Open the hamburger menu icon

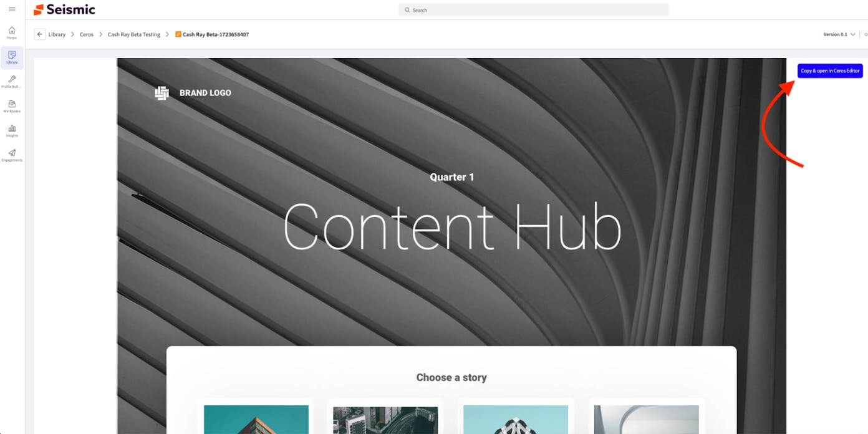(12, 9)
